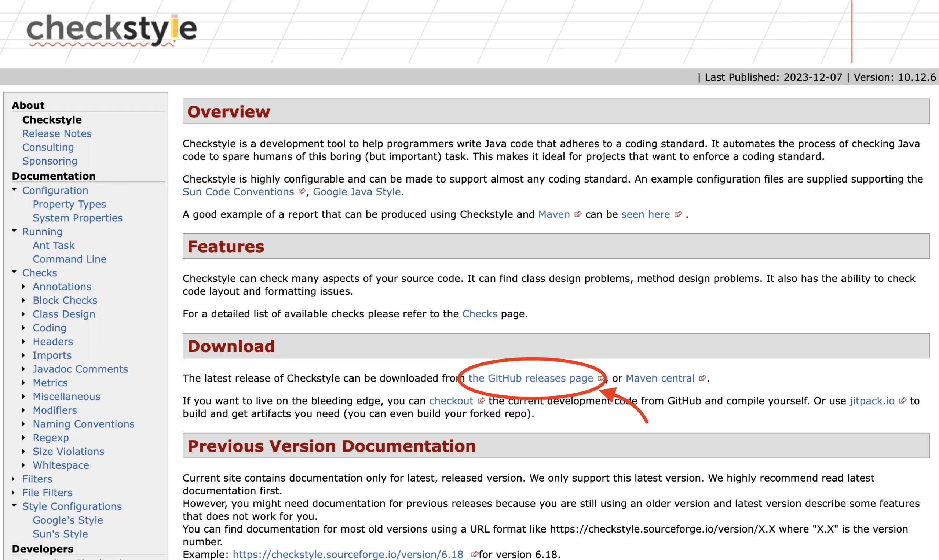Expand the Headers arrow
The width and height of the screenshot is (939, 560).
(x=23, y=342)
